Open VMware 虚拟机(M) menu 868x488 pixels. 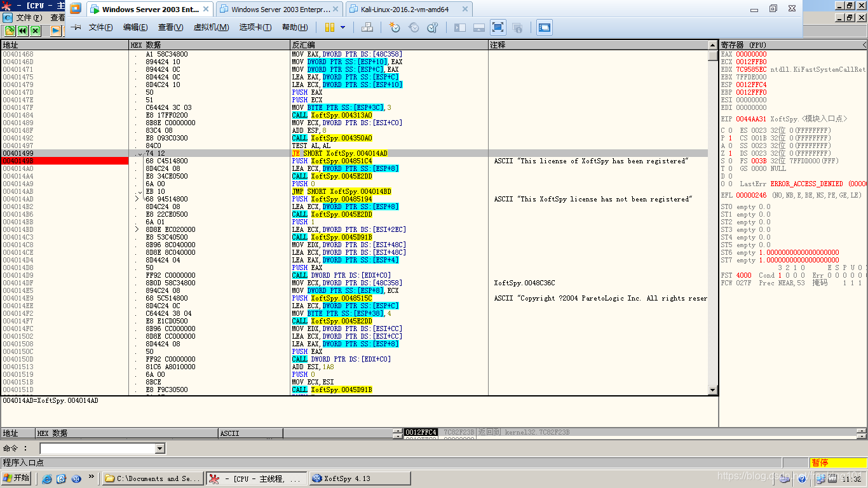[x=212, y=27]
